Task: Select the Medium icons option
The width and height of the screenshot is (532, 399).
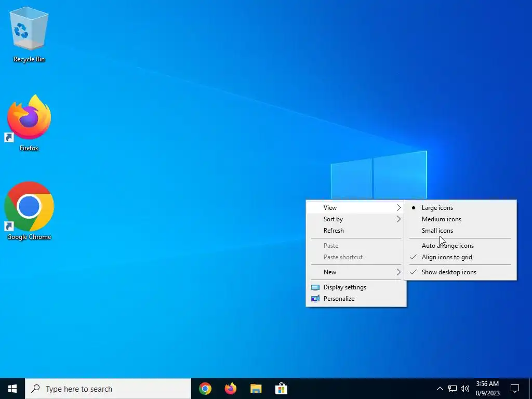Action: (460, 219)
